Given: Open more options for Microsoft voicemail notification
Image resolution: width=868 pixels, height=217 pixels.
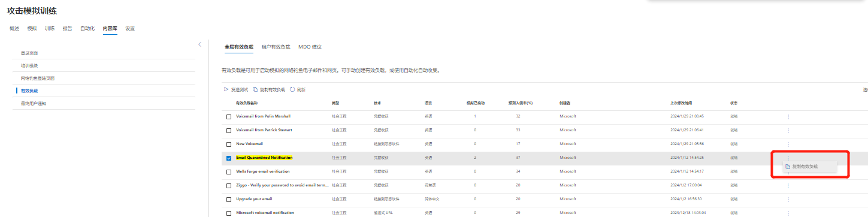Looking at the screenshot, I should pos(788,213).
